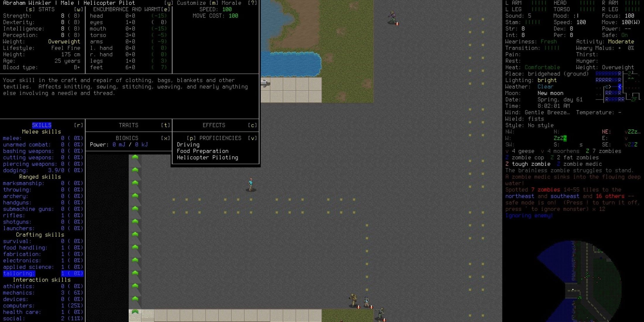Click the Helicopter Piloting proficiency entry
This screenshot has height=322, width=644.
pyautogui.click(x=208, y=157)
